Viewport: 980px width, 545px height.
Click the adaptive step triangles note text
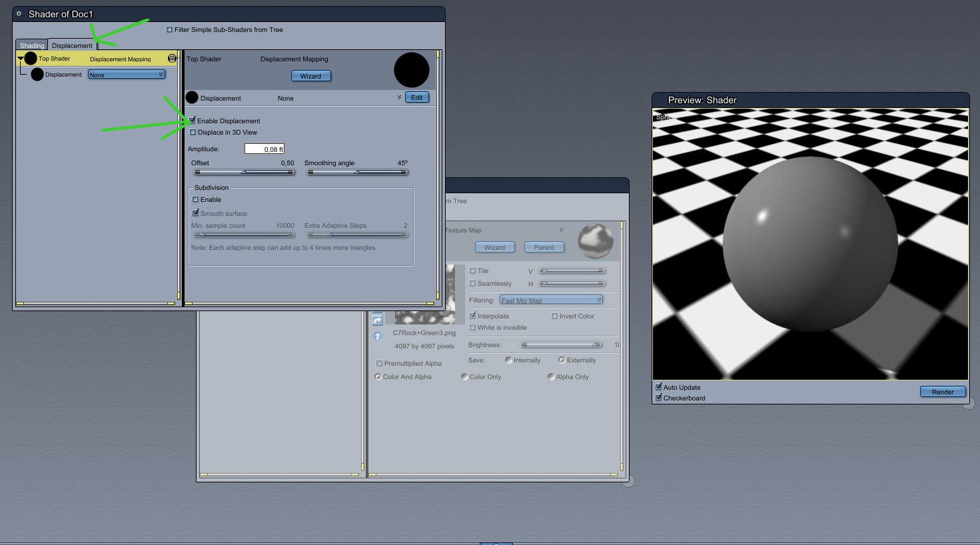pos(284,248)
